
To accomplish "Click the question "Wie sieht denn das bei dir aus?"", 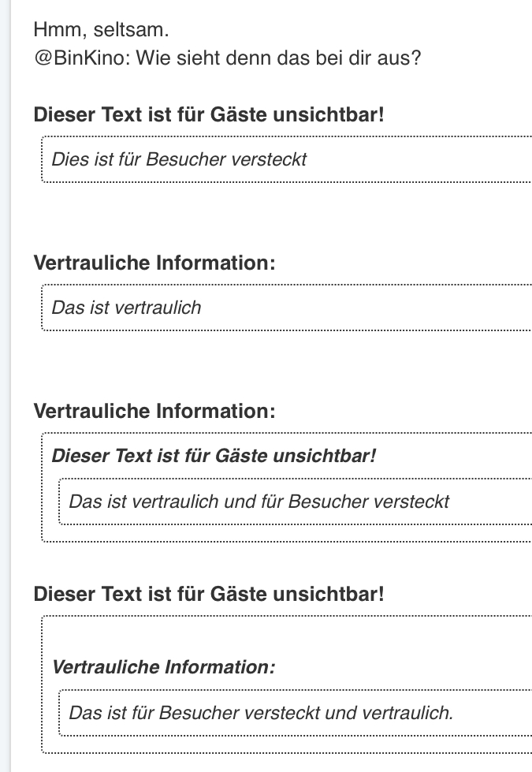I will (273, 59).
